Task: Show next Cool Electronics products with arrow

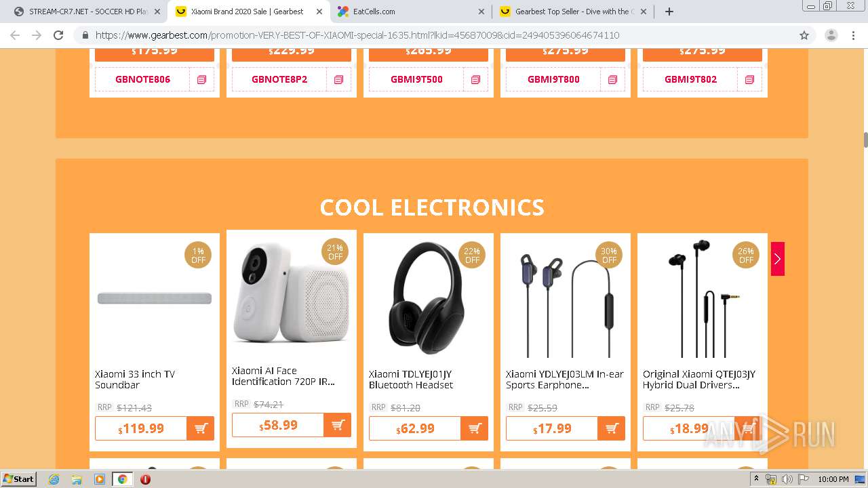Action: tap(777, 259)
